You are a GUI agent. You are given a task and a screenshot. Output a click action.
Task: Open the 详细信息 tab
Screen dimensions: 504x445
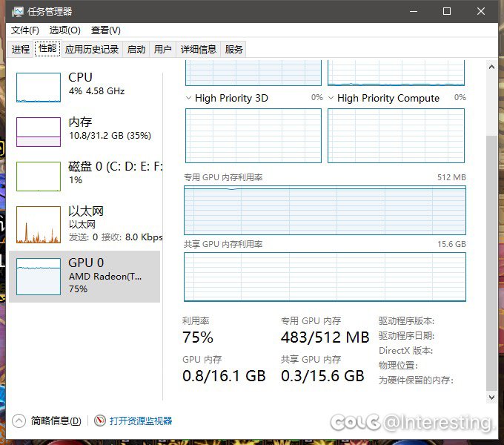199,50
